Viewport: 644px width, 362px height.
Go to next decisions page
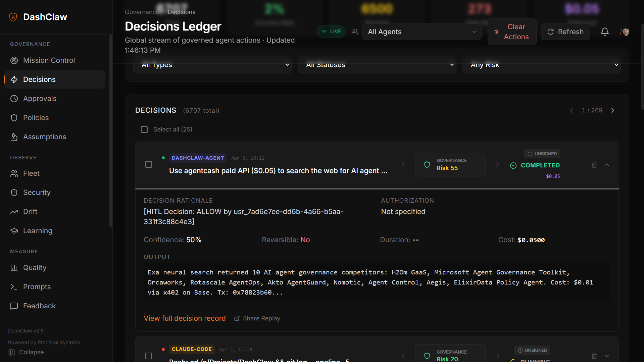coord(613,110)
